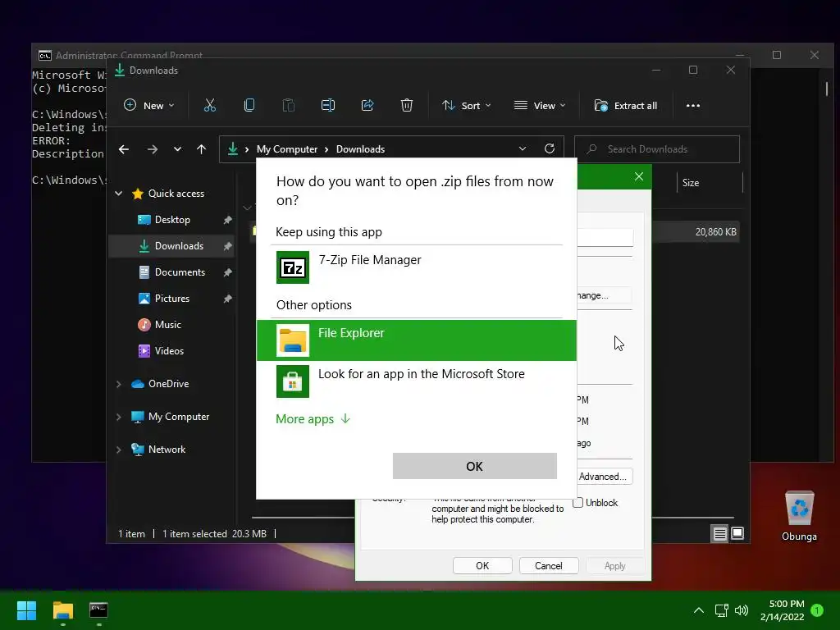Screen dimensions: 840x630
Task: Click the Share icon in the toolbar
Action: pyautogui.click(x=367, y=106)
